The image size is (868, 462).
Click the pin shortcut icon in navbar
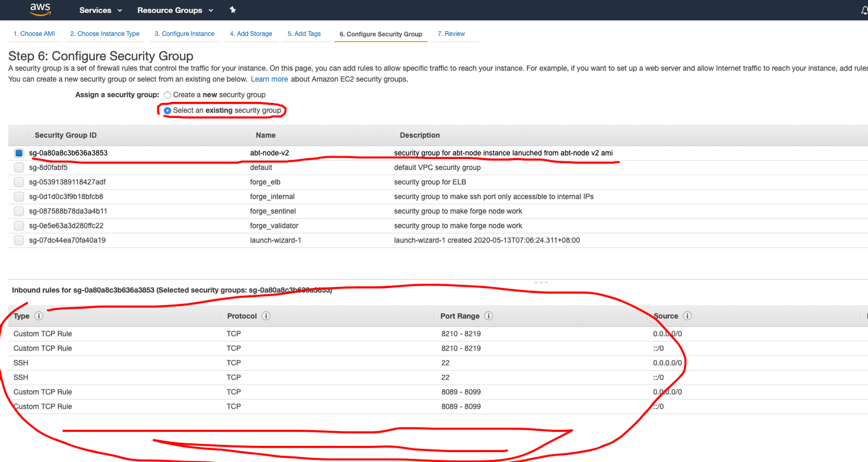pos(233,10)
